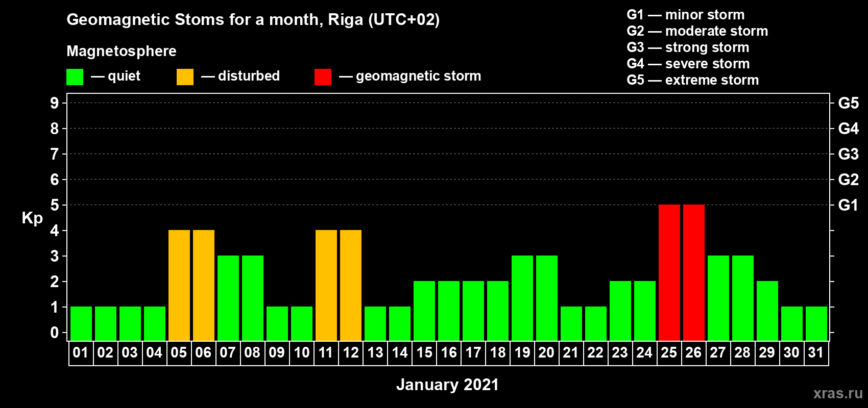Click the '— quiet' legend label

(x=115, y=76)
